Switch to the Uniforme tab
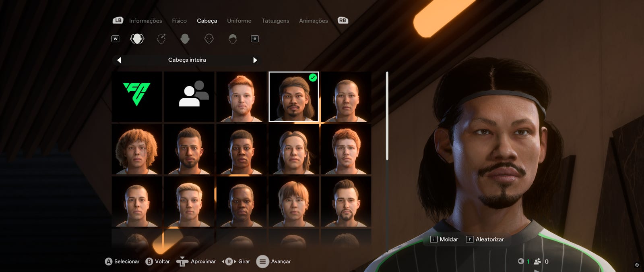The width and height of the screenshot is (644, 272). (239, 21)
